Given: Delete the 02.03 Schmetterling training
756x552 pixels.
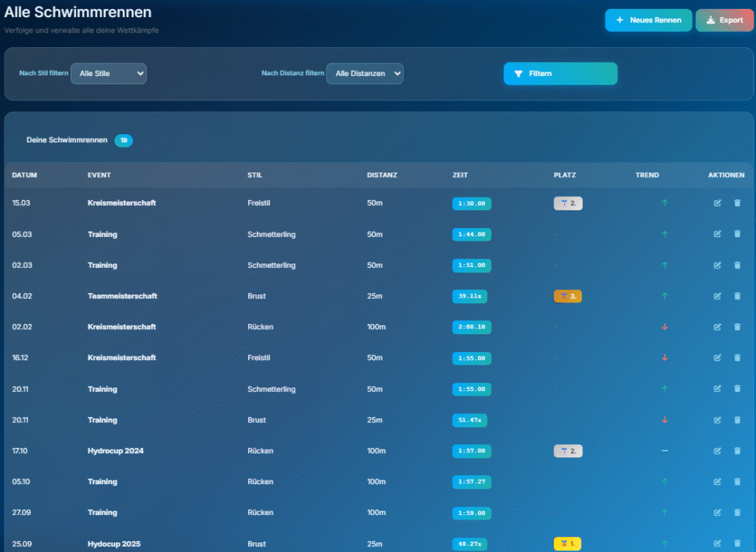Looking at the screenshot, I should 737,265.
